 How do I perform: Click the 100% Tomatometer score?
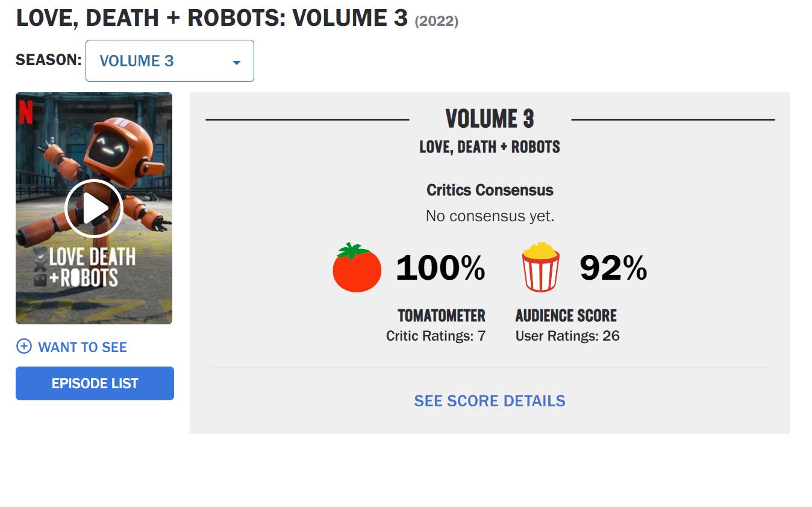(x=440, y=268)
